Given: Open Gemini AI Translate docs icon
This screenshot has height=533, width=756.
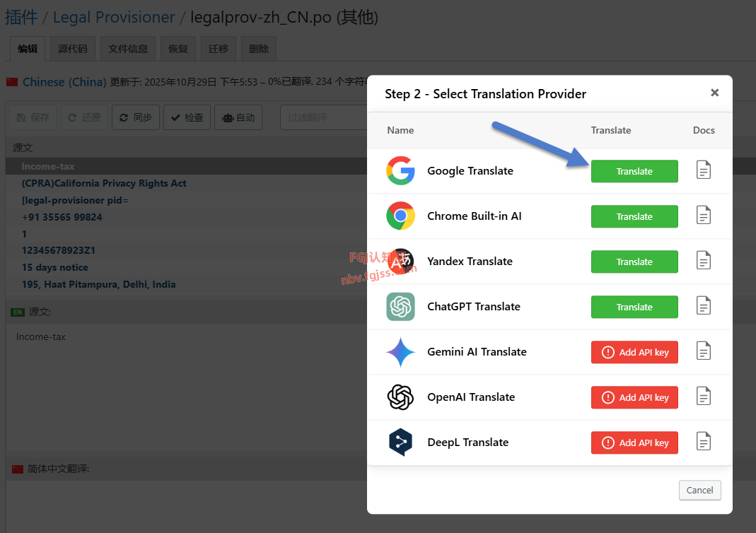Looking at the screenshot, I should (x=703, y=351).
